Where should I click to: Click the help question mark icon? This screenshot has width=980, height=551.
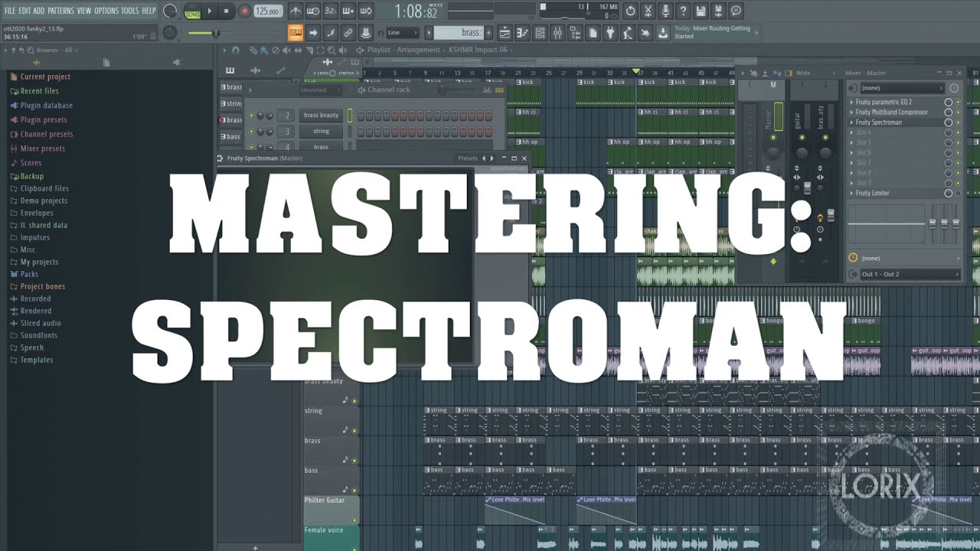(683, 11)
